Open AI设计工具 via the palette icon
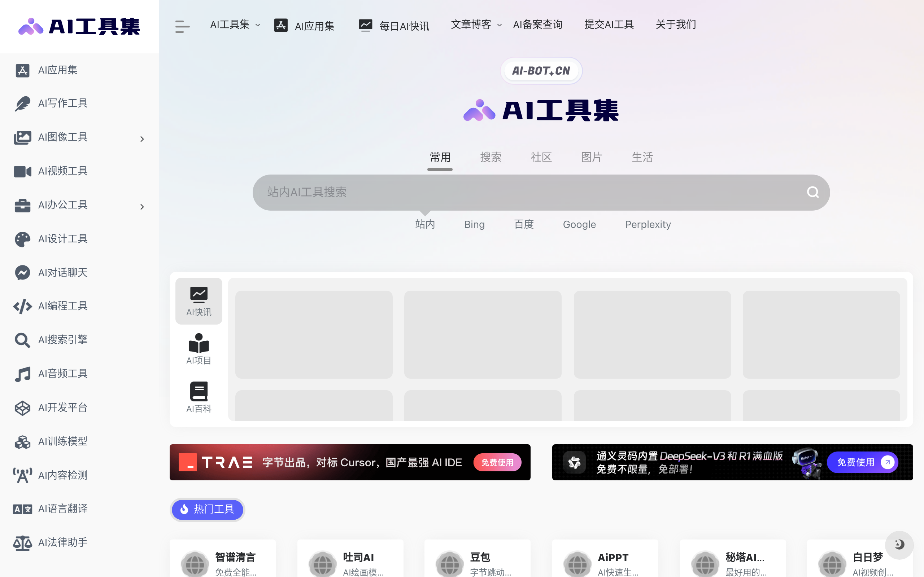924x577 pixels. click(22, 239)
